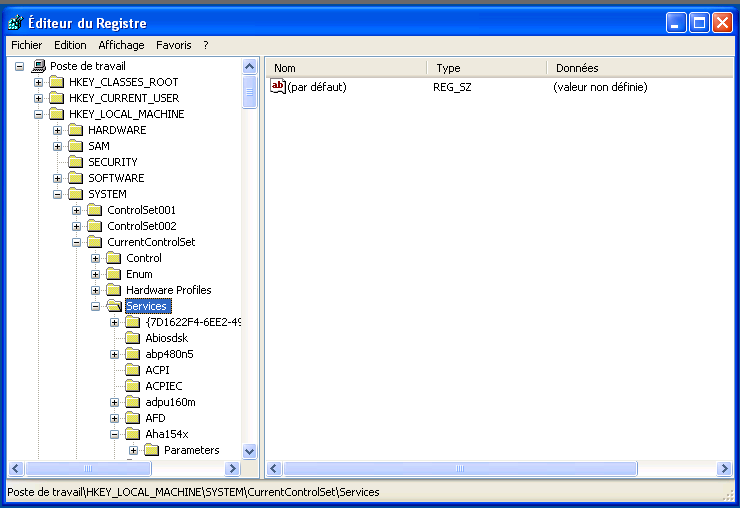Click the Poste de travail computer icon
This screenshot has height=508, width=740.
click(x=39, y=66)
